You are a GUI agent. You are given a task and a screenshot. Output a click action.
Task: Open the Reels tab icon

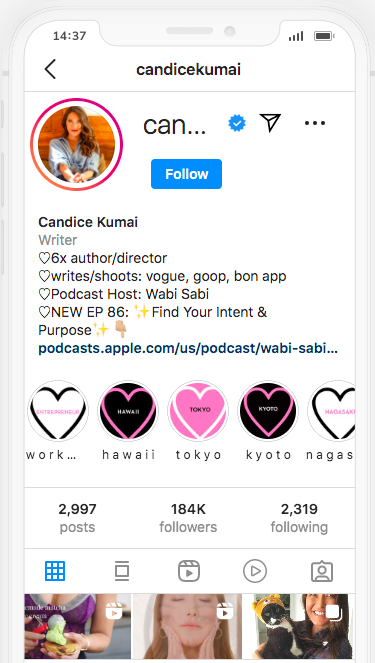pyautogui.click(x=189, y=571)
